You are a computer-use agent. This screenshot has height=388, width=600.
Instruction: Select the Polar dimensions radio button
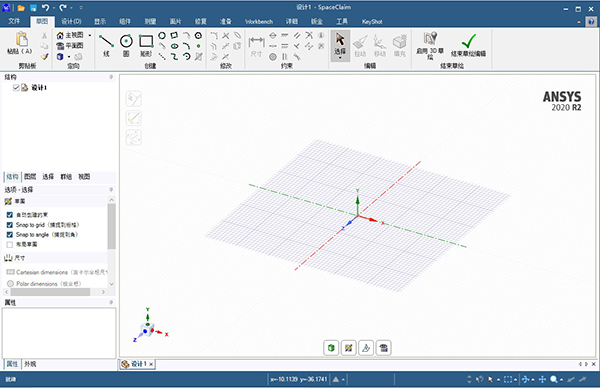pos(10,284)
